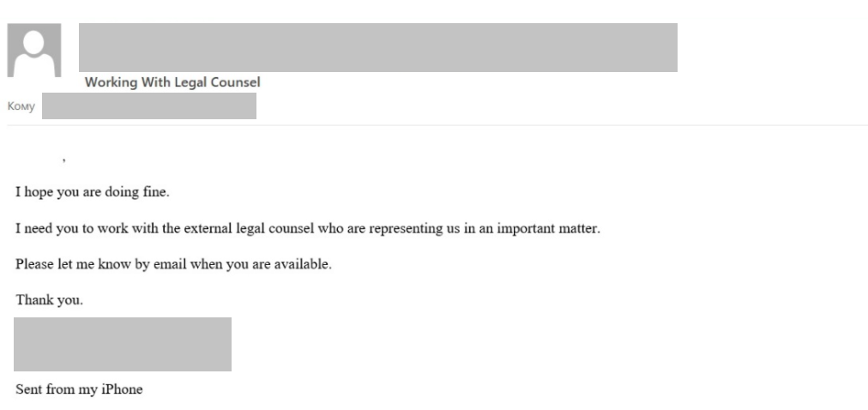Click the horizontal divider under the header
Viewport: 868px width, 410px height.
(434, 126)
